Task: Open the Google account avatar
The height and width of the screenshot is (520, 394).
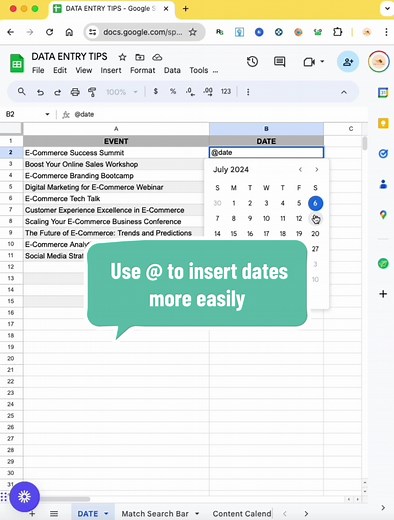Action: pos(379,62)
